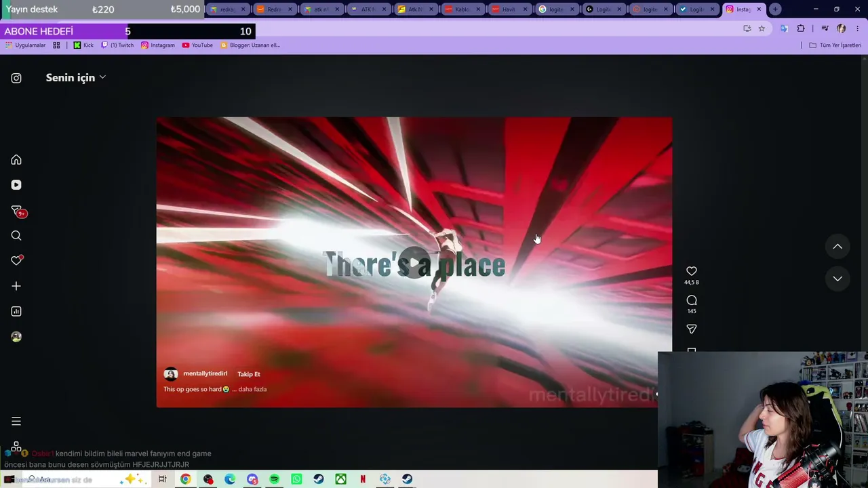Open mentallytiredirl profile from reel caption

click(x=205, y=373)
